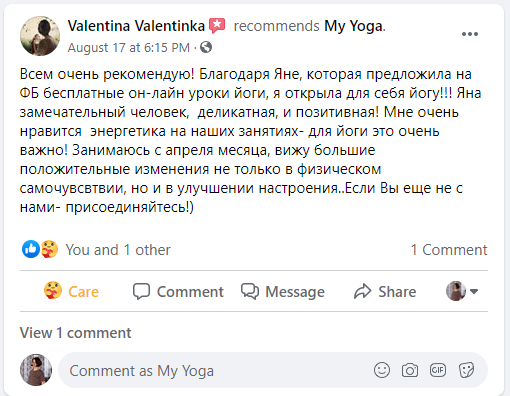
Task: Open Valentina Valentinka's profile name link
Action: (x=136, y=26)
